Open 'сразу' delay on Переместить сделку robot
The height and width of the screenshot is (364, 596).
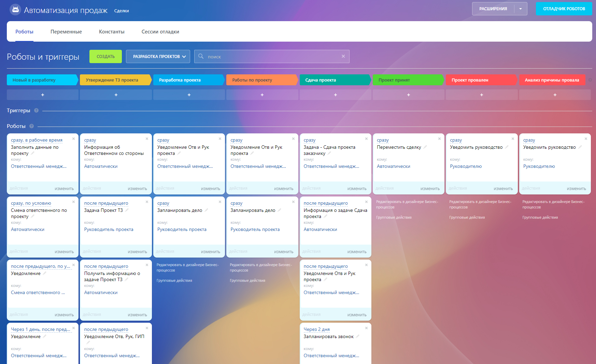pos(383,140)
